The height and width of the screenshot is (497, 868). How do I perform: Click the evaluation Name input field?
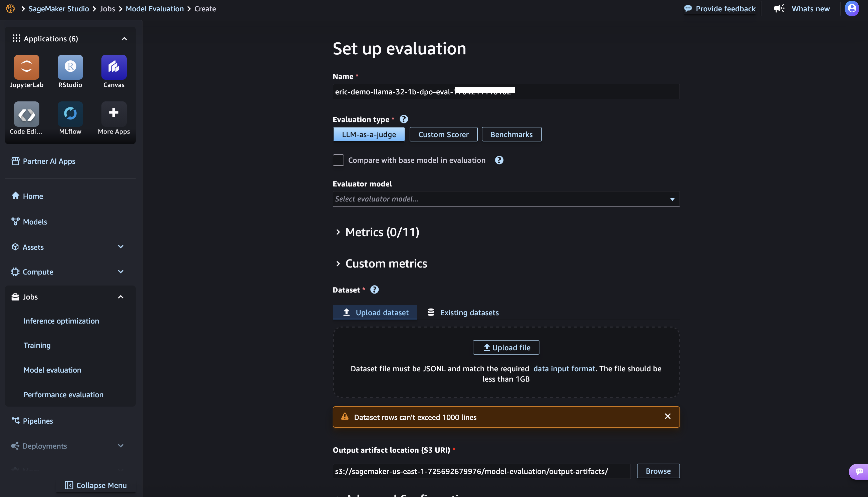pyautogui.click(x=506, y=91)
